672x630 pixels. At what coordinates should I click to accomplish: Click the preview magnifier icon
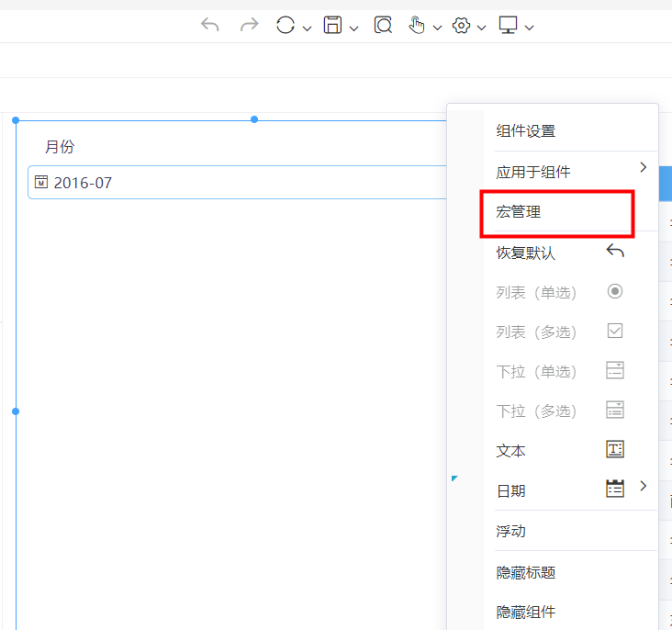[383, 25]
